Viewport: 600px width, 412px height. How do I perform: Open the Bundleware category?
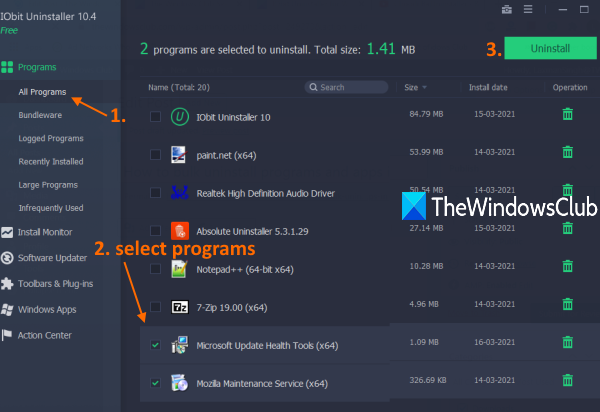pos(40,115)
